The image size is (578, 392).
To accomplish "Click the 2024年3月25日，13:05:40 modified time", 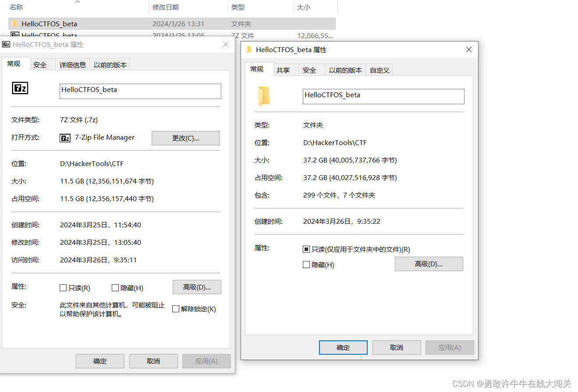I will [x=101, y=243].
